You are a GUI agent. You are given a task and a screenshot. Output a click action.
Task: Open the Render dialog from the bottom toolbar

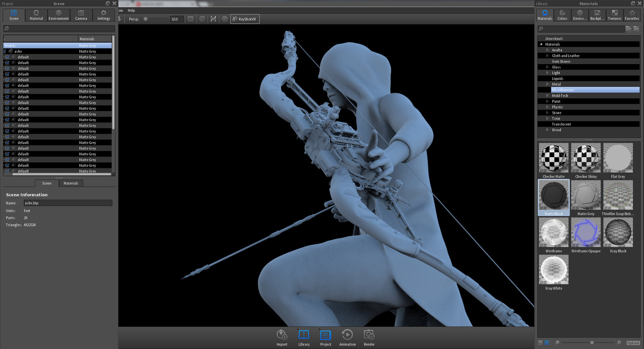(x=369, y=338)
